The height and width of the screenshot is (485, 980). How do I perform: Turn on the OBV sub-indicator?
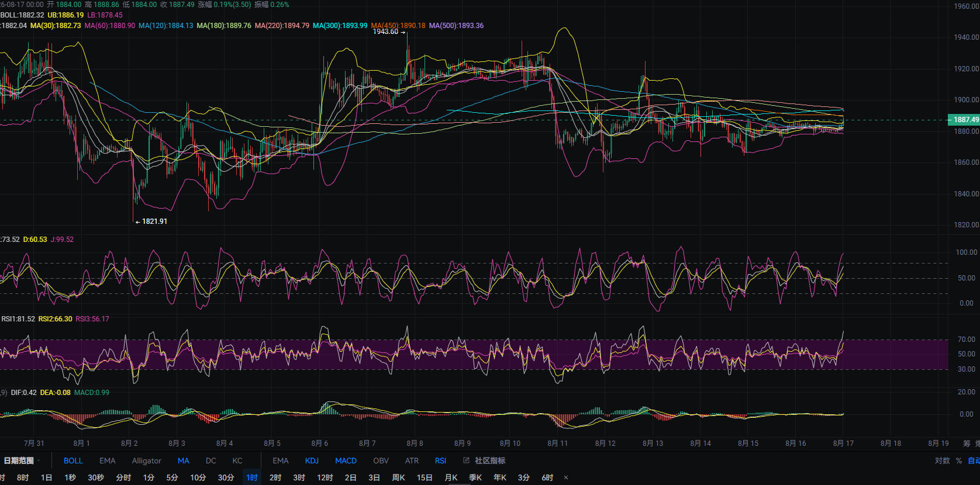pyautogui.click(x=381, y=460)
